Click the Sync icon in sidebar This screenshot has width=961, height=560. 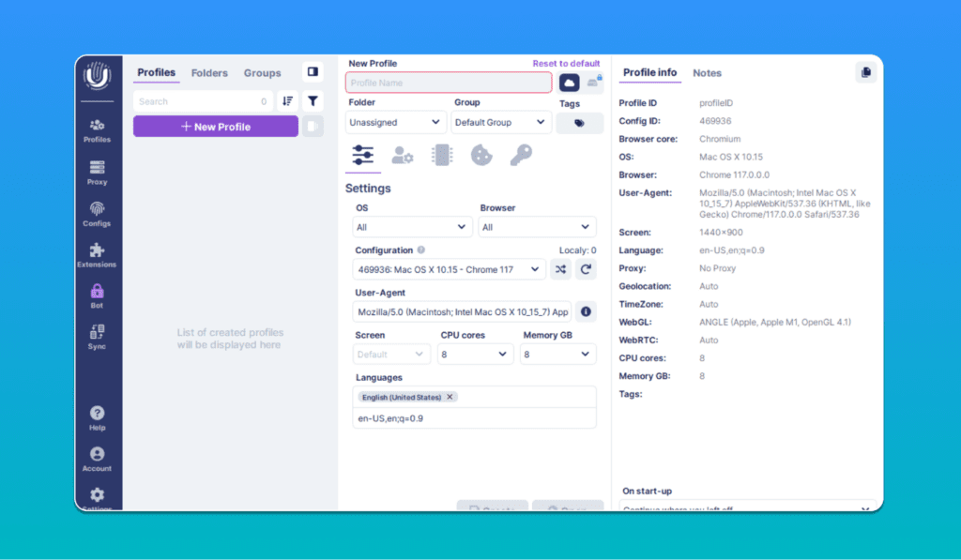point(97,337)
